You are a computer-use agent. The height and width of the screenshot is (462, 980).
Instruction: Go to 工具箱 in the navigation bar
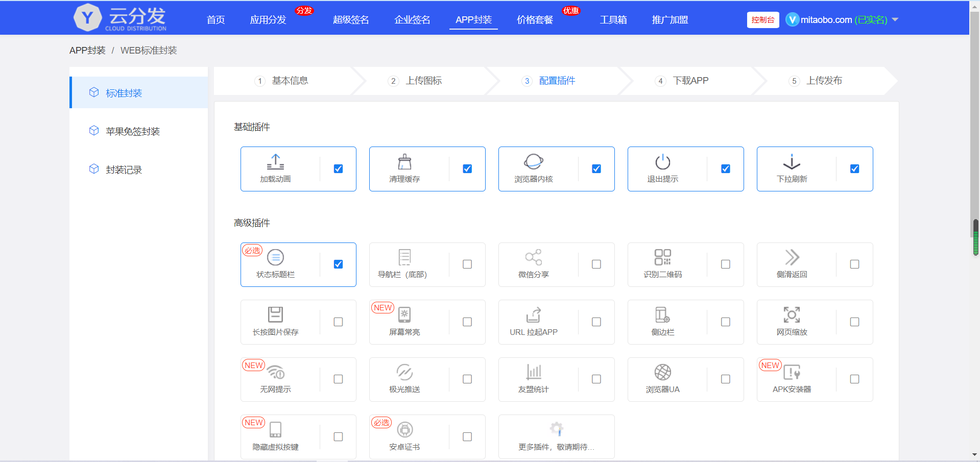click(613, 20)
